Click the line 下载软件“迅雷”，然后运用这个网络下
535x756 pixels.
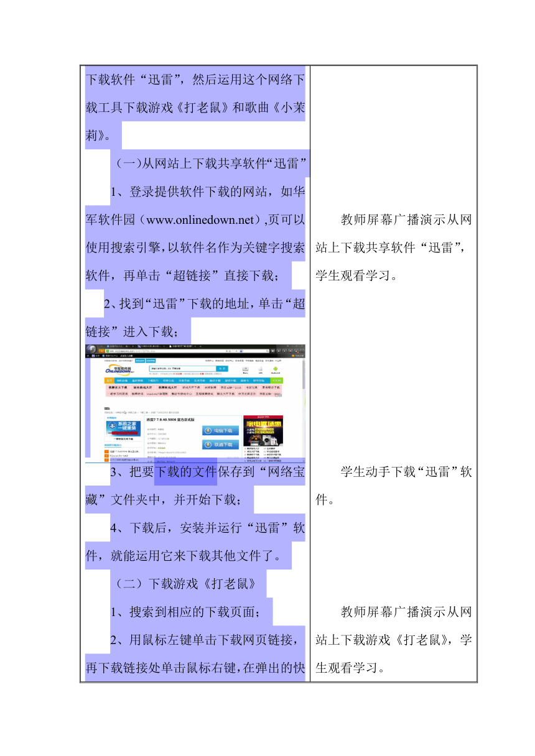coord(195,80)
